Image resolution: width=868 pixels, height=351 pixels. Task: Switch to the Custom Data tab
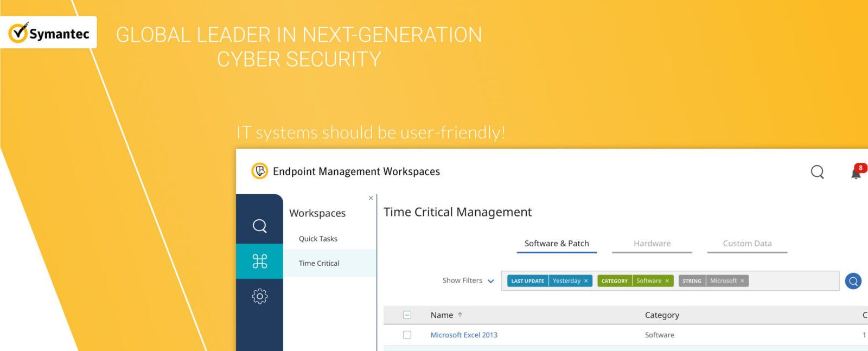pos(746,244)
